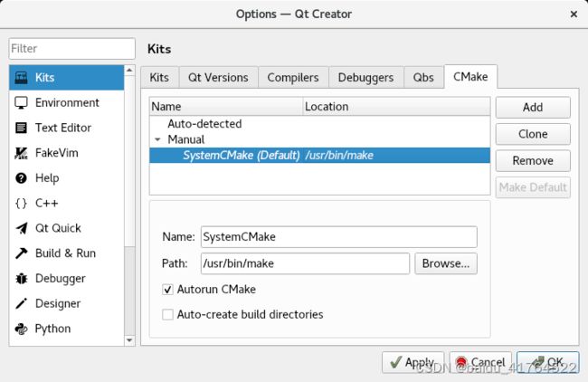The width and height of the screenshot is (588, 382).
Task: Collapse the Manual tree group
Action: [157, 139]
